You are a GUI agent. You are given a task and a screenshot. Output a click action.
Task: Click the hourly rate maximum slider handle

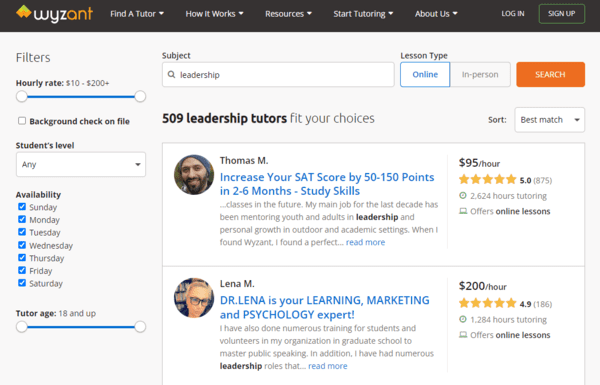[x=140, y=96]
